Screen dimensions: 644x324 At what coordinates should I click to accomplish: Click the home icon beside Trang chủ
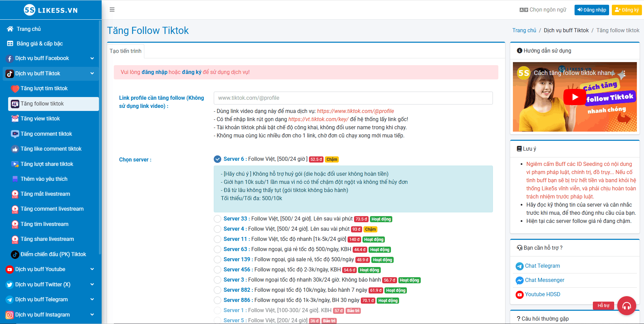10,29
